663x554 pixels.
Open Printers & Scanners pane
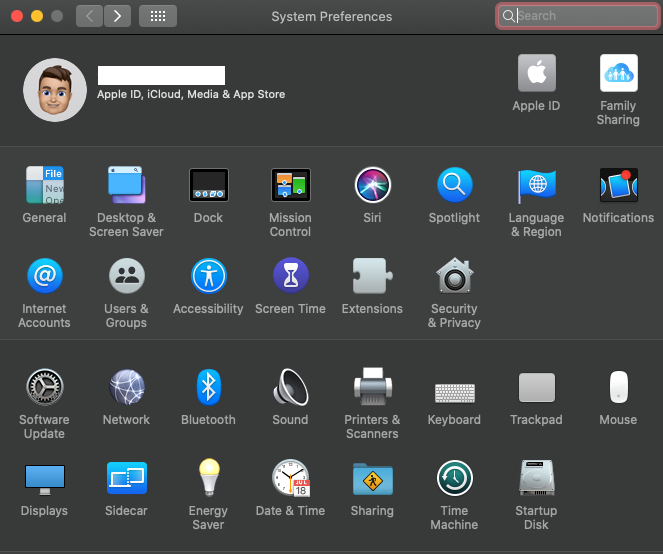coord(373,387)
